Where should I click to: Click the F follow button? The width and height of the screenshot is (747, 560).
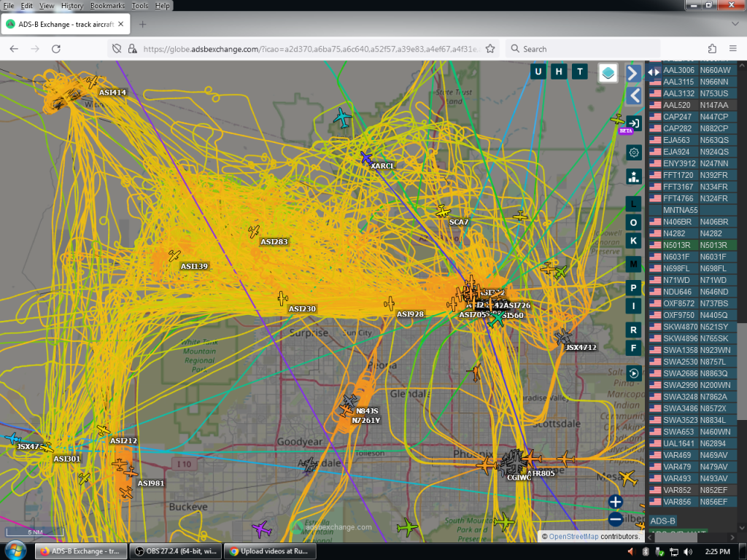pos(633,348)
